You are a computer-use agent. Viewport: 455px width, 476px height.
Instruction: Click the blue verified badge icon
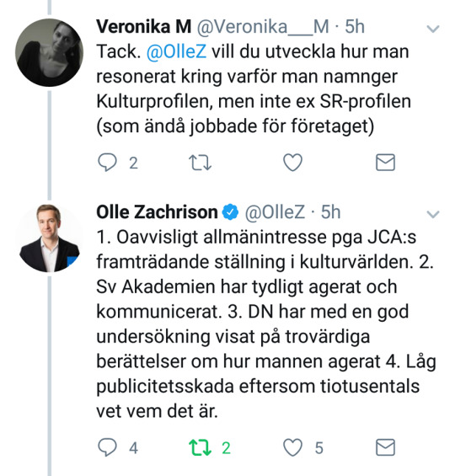pyautogui.click(x=230, y=212)
